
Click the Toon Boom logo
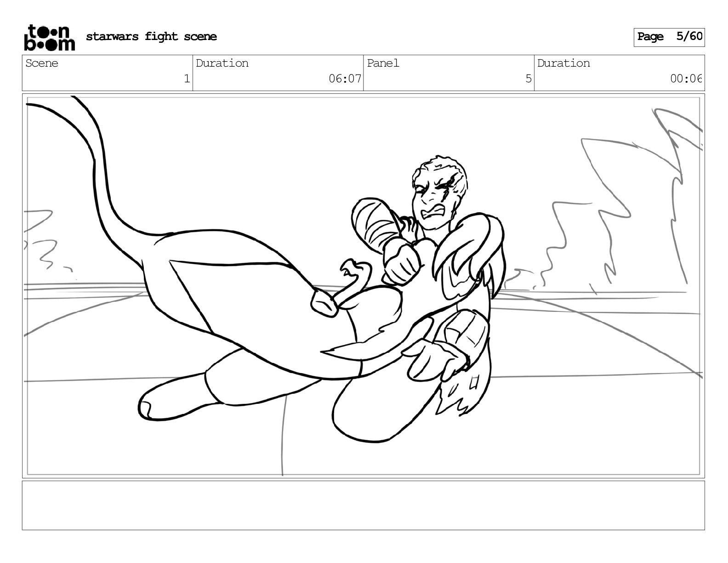[x=49, y=37]
